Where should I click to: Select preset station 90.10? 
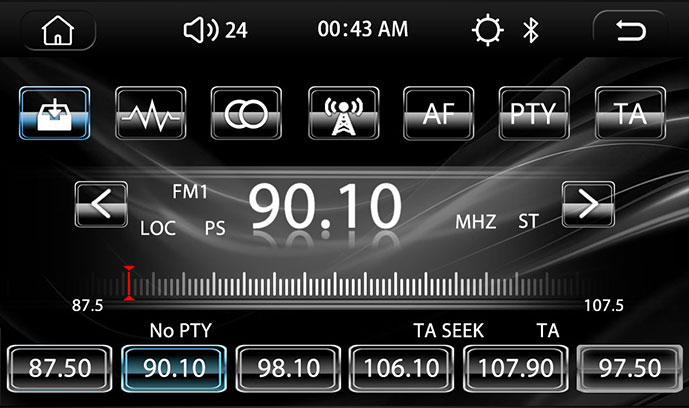point(174,368)
